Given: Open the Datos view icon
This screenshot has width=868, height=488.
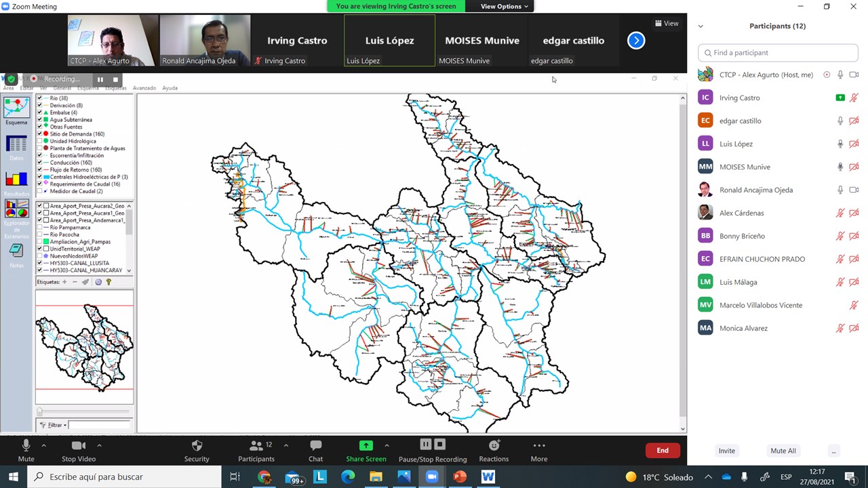Looking at the screenshot, I should pyautogui.click(x=16, y=144).
